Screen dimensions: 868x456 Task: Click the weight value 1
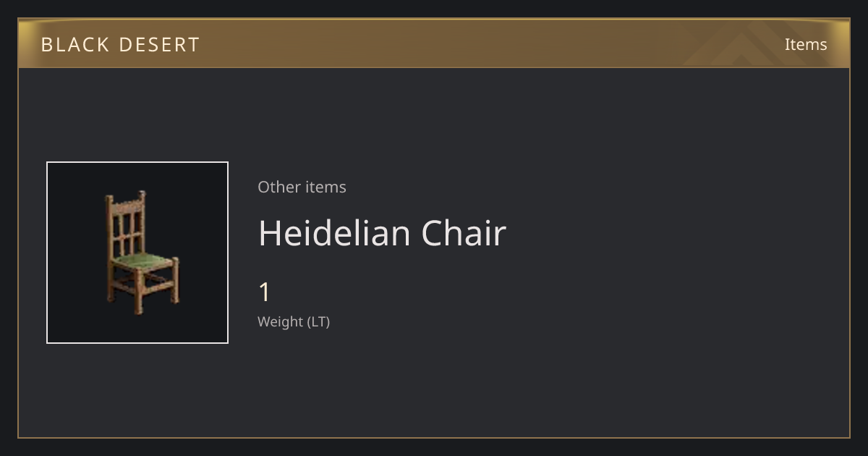coord(265,292)
